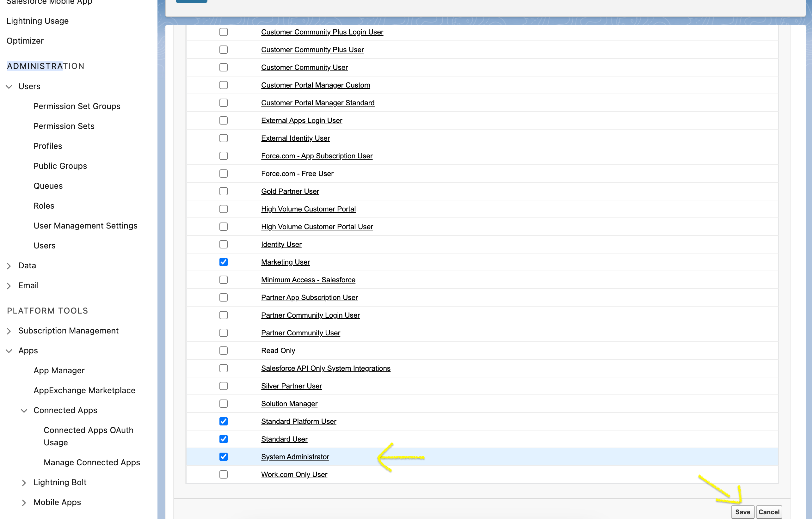
Task: Expand Subscription Management
Action: click(x=9, y=331)
